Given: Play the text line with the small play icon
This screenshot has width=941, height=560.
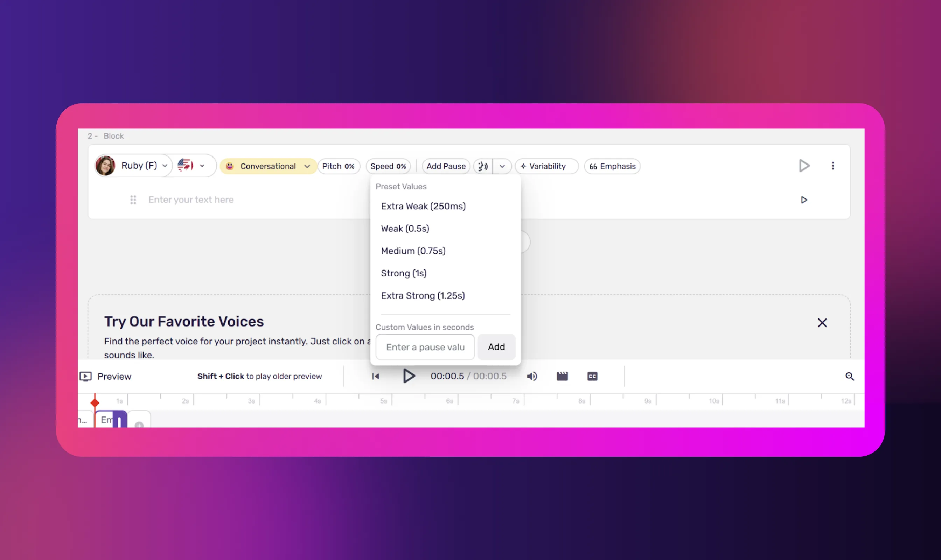Looking at the screenshot, I should tap(804, 199).
